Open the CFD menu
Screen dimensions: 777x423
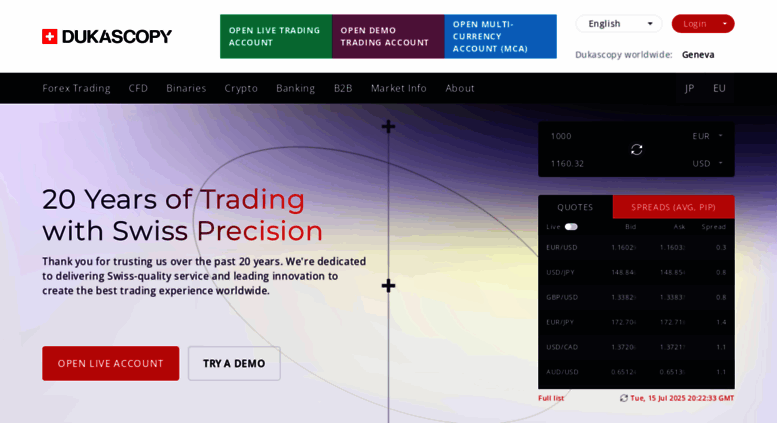138,88
